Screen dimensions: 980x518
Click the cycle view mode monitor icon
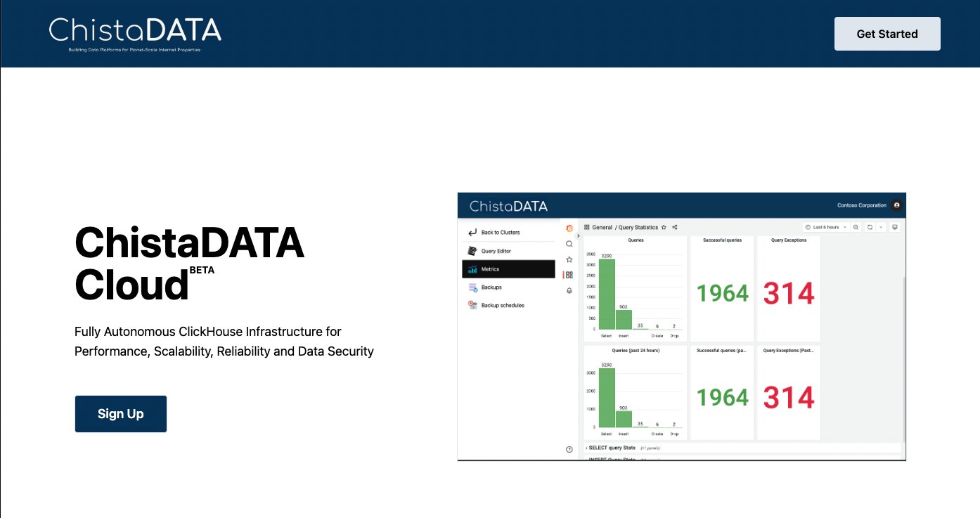(x=895, y=227)
